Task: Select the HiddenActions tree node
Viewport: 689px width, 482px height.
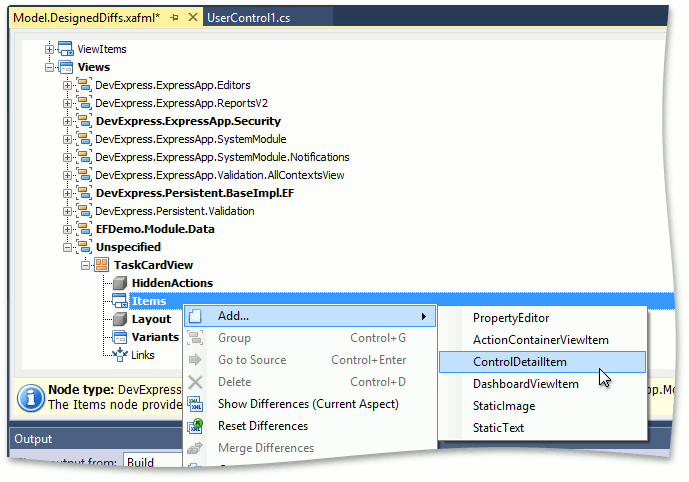Action: pos(172,283)
